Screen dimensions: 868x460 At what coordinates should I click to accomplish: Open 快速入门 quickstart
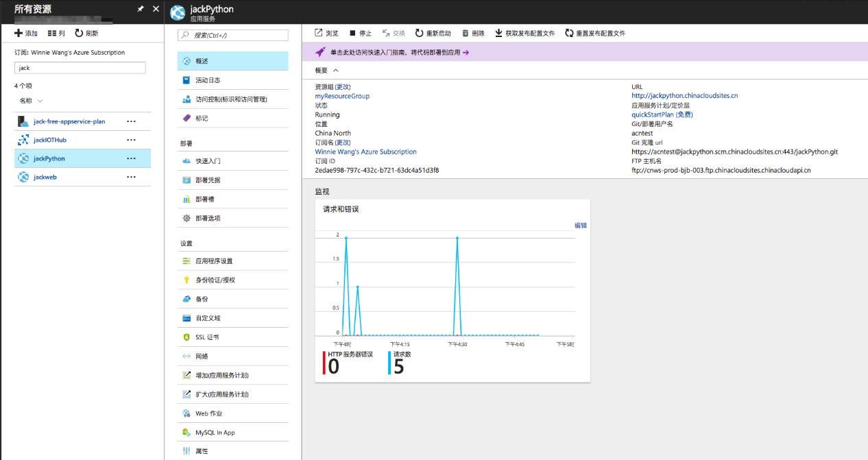tap(233, 161)
